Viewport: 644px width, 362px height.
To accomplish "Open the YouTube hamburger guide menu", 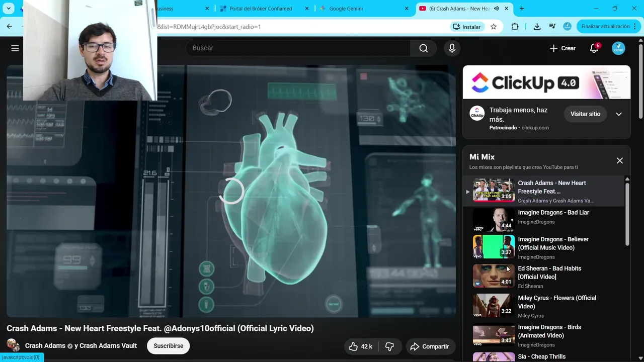I will click(x=15, y=48).
